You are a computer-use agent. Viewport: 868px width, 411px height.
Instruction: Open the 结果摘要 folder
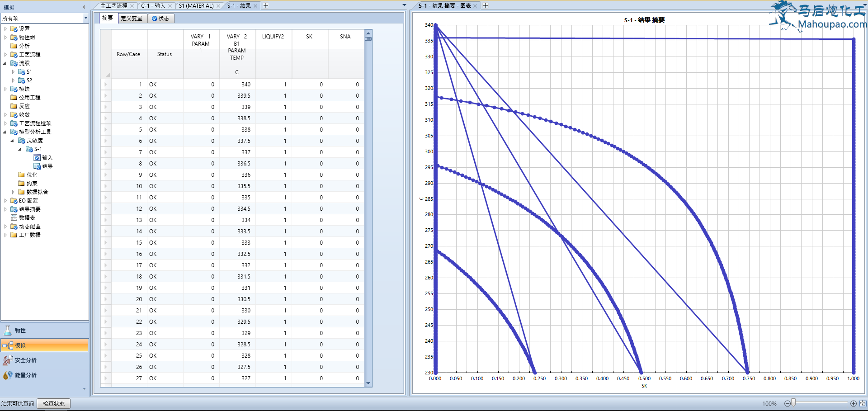[29, 209]
